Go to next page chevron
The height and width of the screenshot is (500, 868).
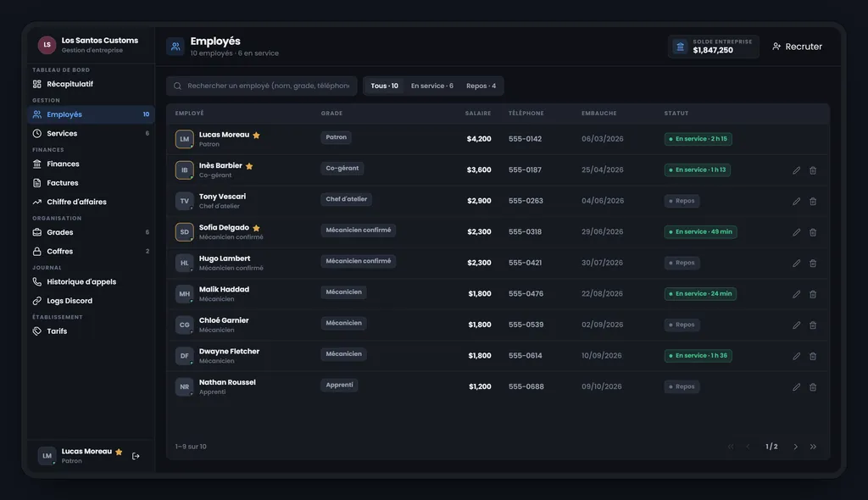[x=795, y=447]
